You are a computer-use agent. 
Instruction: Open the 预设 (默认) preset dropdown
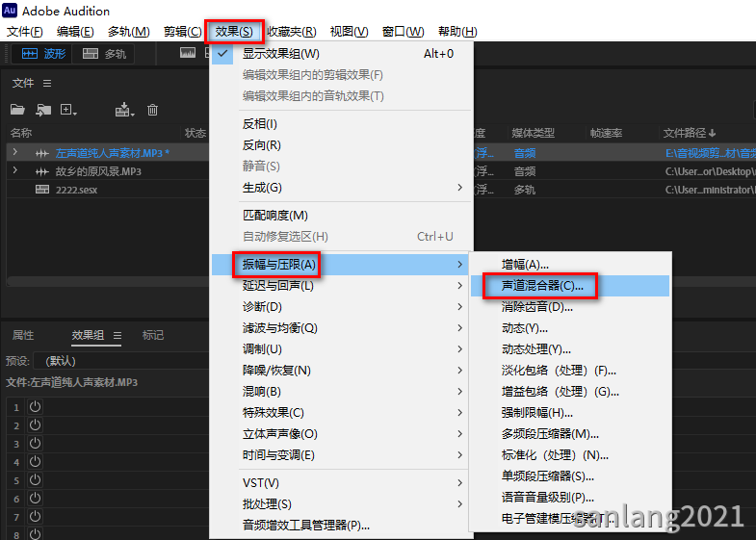116,361
